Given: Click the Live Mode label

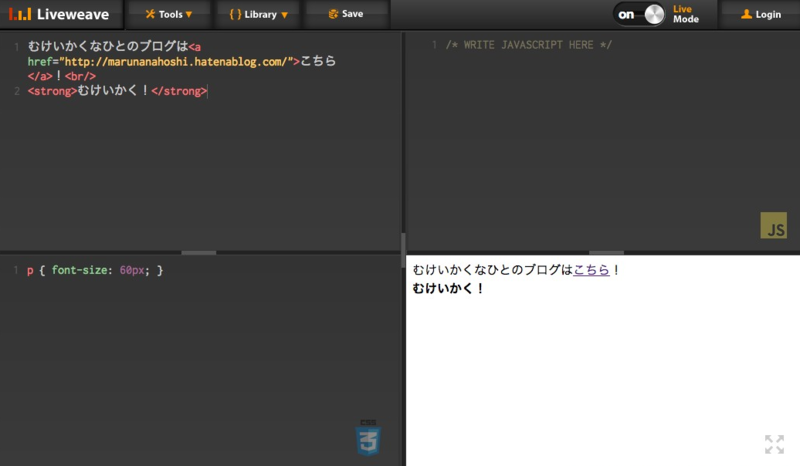Looking at the screenshot, I should (685, 14).
